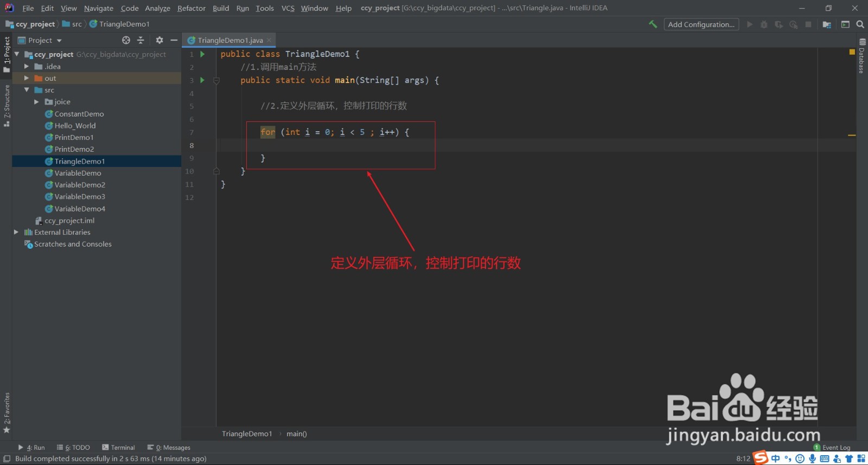Open the Build menu
This screenshot has height=465, width=868.
click(221, 8)
